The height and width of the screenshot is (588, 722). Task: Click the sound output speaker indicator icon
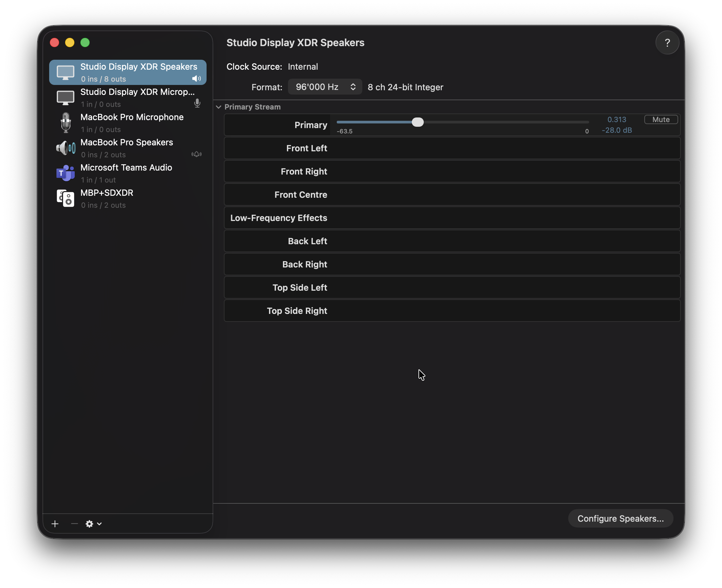tap(197, 79)
